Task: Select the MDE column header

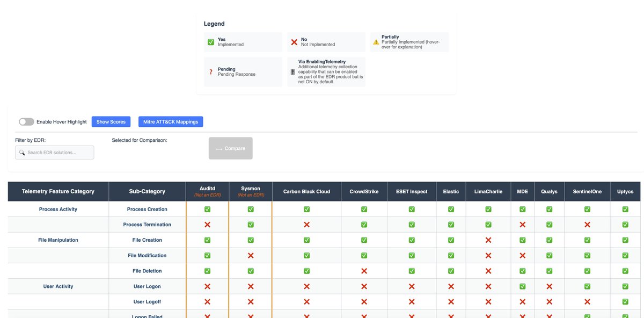Action: [x=522, y=191]
